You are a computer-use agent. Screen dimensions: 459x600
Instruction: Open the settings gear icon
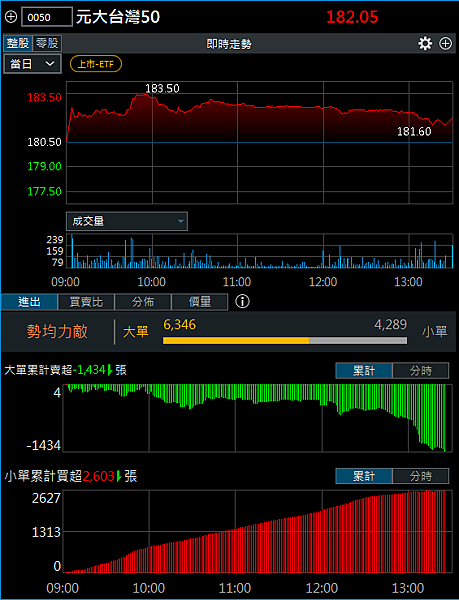point(425,44)
